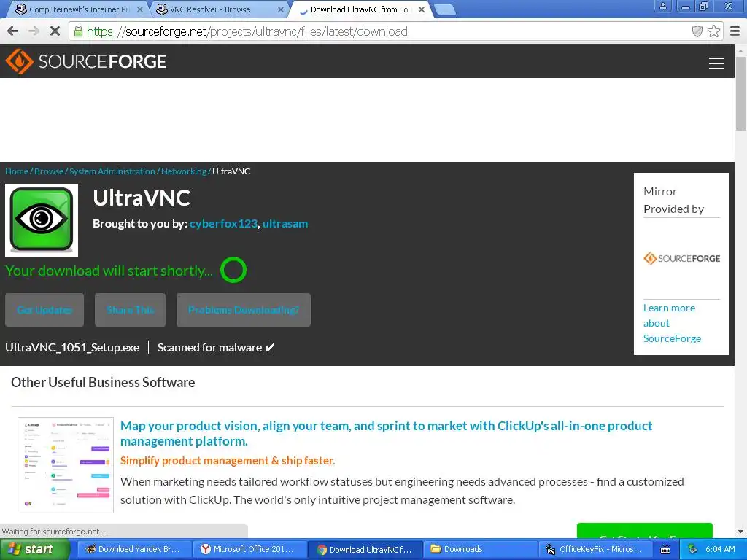Click the Get Updates button
Viewport: 747px width, 560px height.
tap(44, 310)
